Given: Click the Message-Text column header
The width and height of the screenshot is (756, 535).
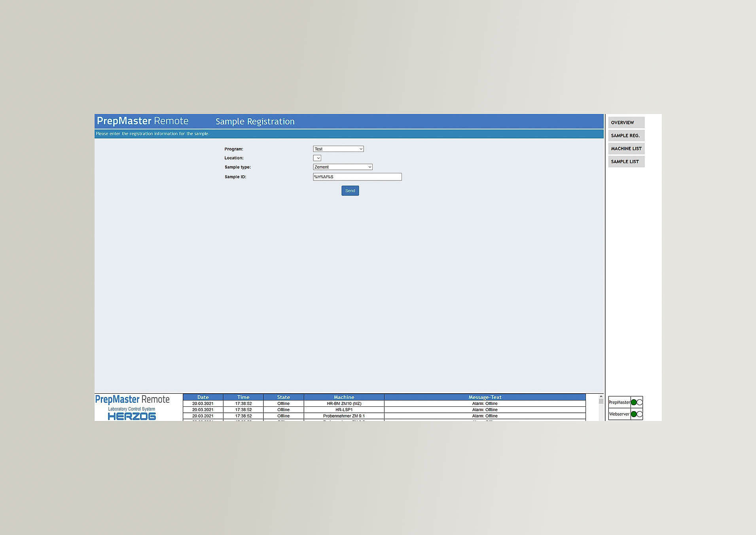Looking at the screenshot, I should coord(485,397).
